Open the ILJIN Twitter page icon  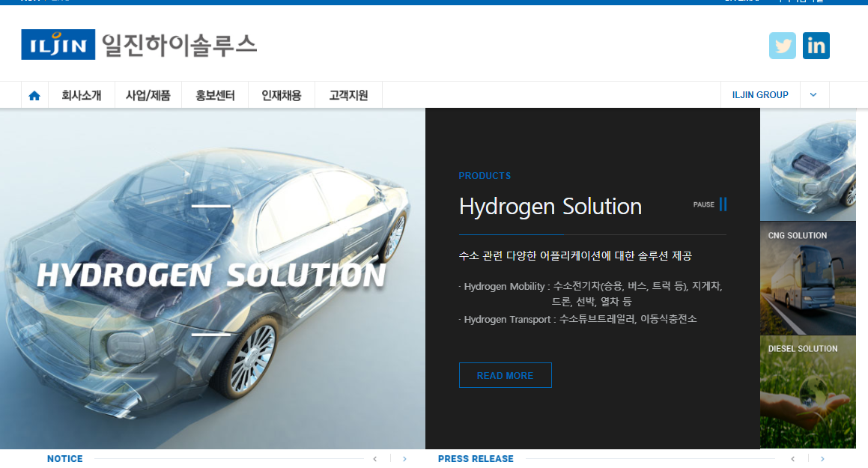(782, 46)
